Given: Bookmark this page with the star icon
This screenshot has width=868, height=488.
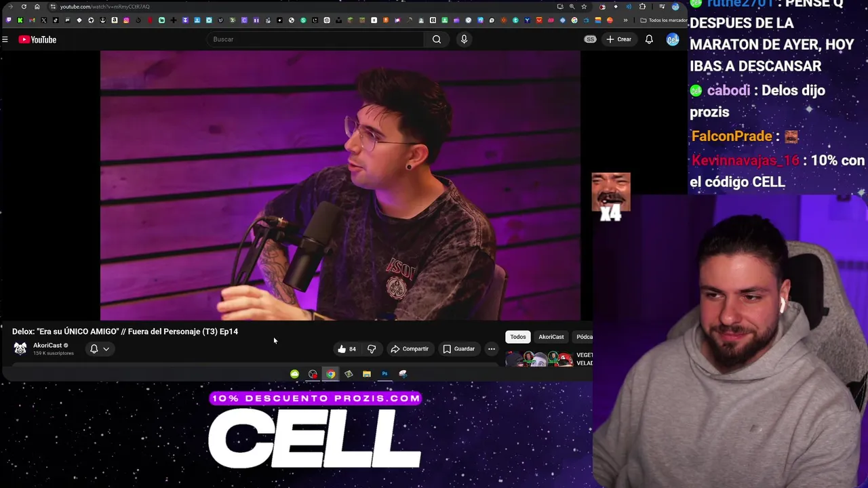Looking at the screenshot, I should pos(584,7).
